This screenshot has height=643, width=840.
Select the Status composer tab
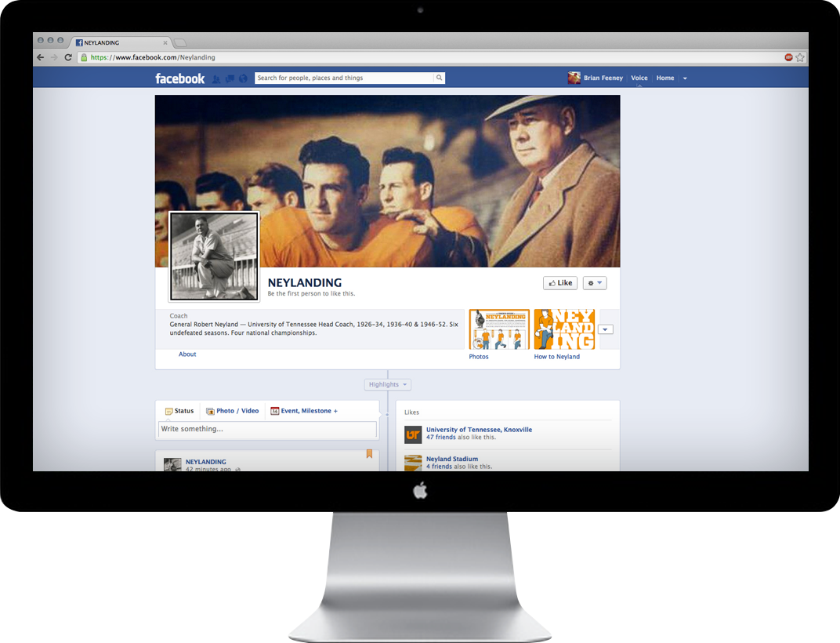[x=179, y=411]
